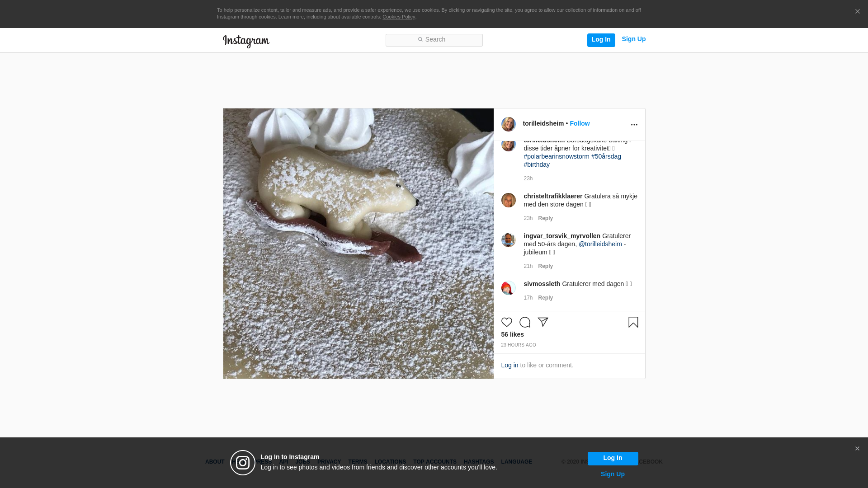Open sivmossleth profile picture
Image resolution: width=868 pixels, height=488 pixels.
coord(509,288)
